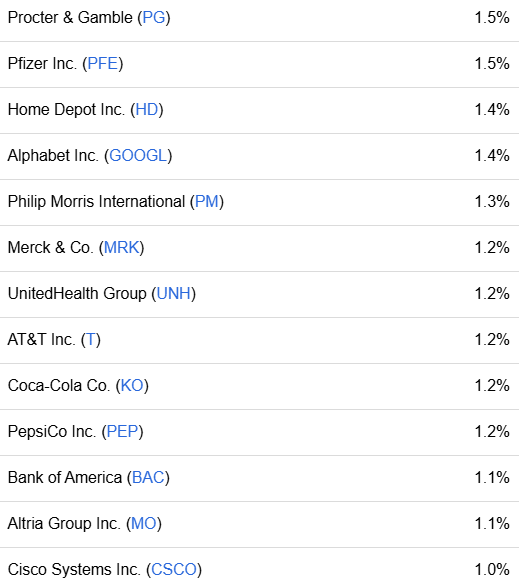Open the HD ticker symbol

(146, 110)
